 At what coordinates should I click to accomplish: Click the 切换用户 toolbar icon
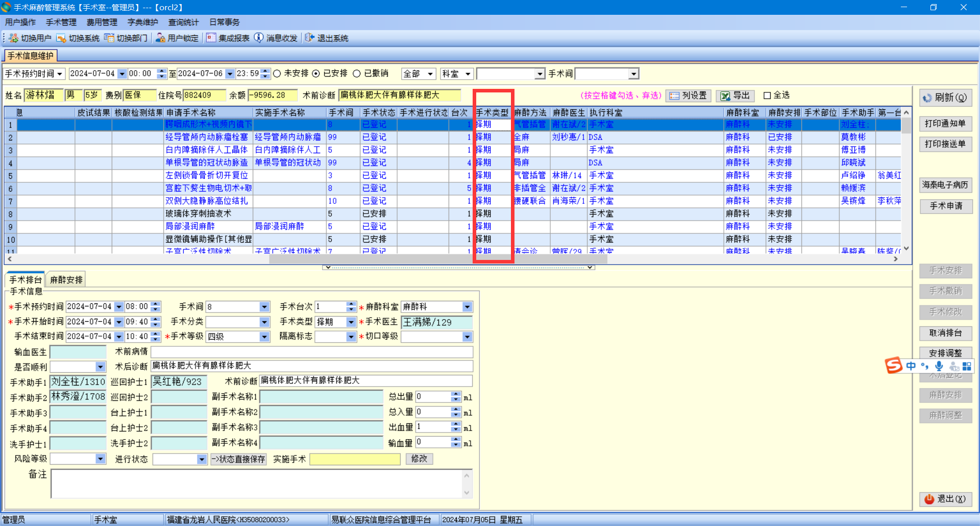pyautogui.click(x=14, y=38)
